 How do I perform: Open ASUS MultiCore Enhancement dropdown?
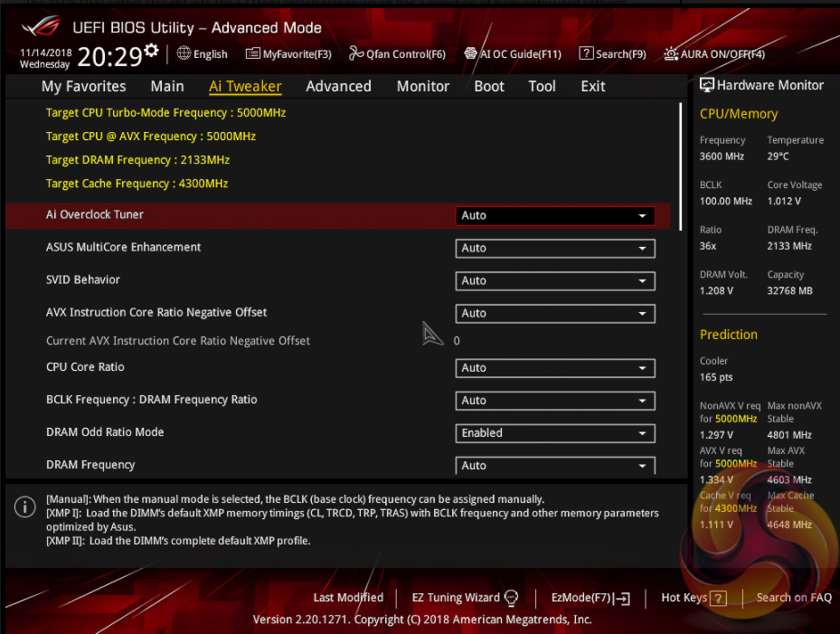pyautogui.click(x=555, y=248)
